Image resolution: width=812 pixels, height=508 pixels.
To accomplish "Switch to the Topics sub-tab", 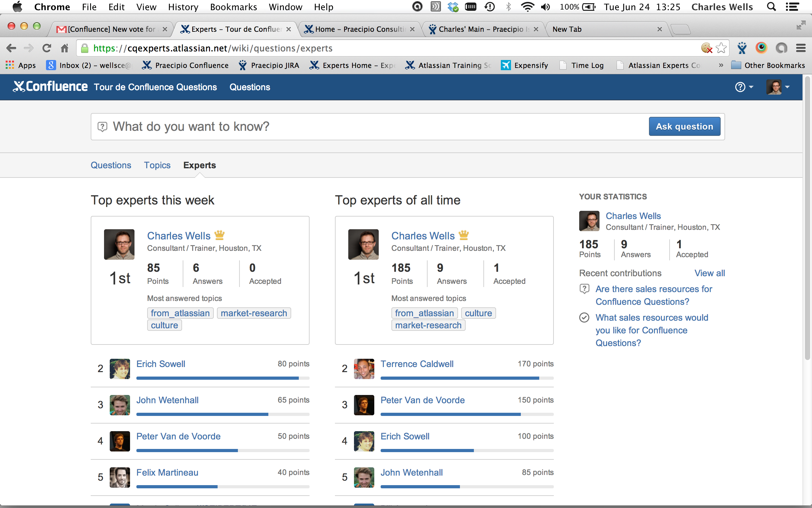I will (157, 165).
